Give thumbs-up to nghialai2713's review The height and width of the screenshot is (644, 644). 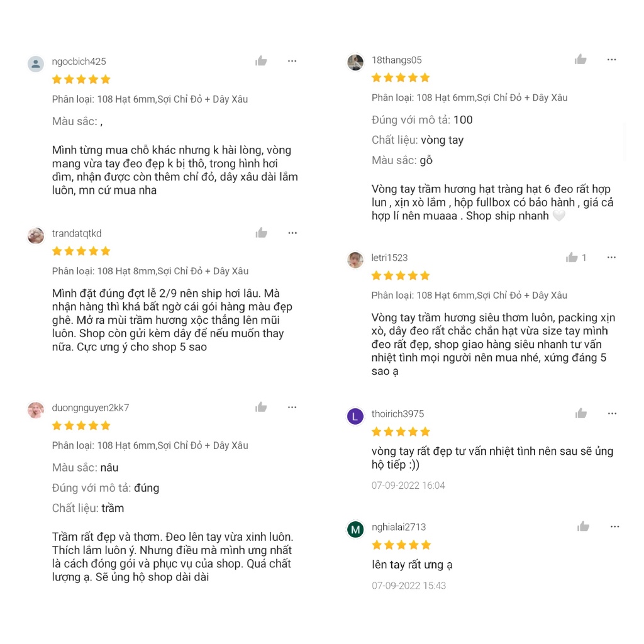[x=583, y=526]
